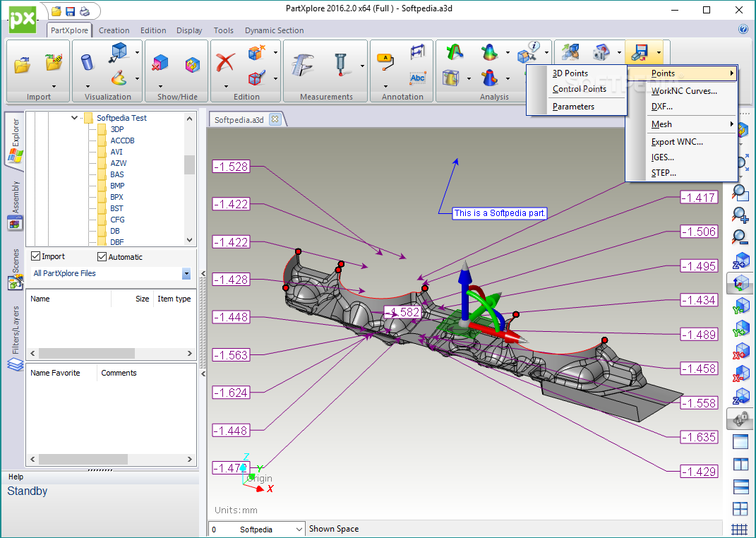The width and height of the screenshot is (756, 538).
Task: Switch to the X+ view cube
Action: click(740, 351)
